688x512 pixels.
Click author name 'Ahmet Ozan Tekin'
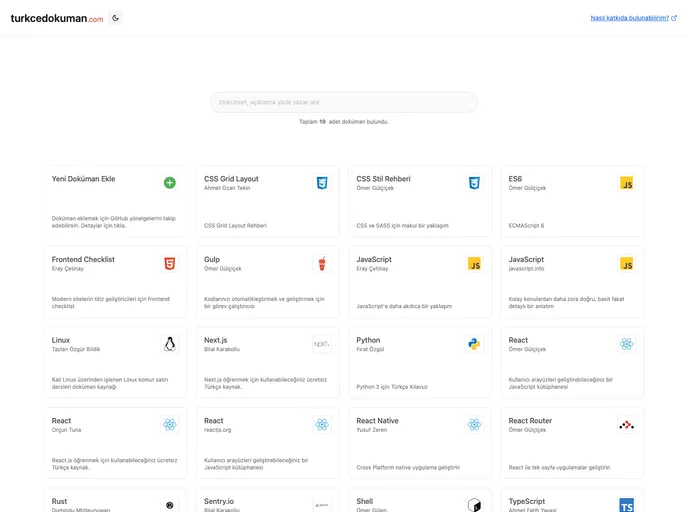227,188
